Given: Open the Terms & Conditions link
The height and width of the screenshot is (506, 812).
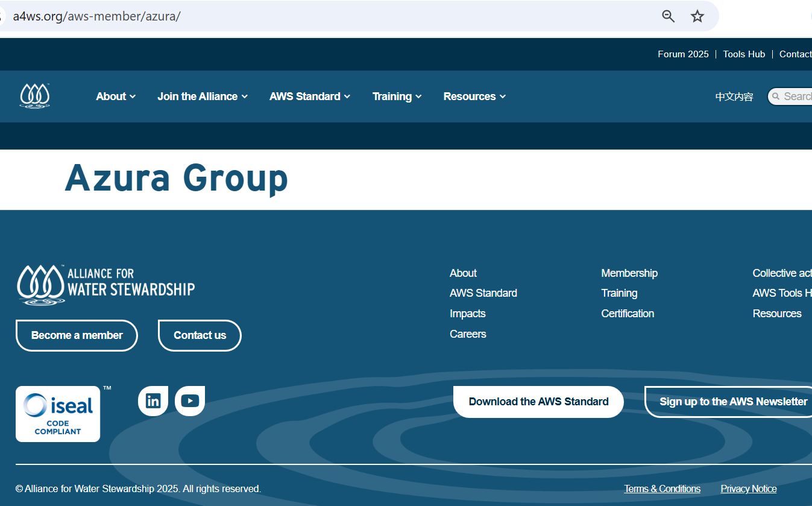Looking at the screenshot, I should (x=663, y=489).
